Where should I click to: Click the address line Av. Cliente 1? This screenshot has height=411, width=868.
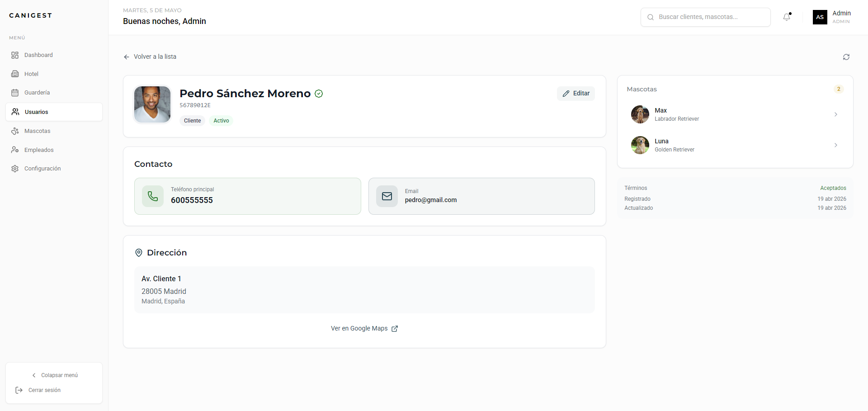[161, 279]
